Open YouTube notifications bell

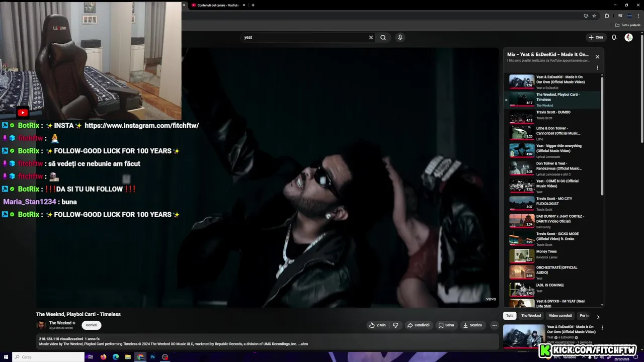click(x=614, y=37)
